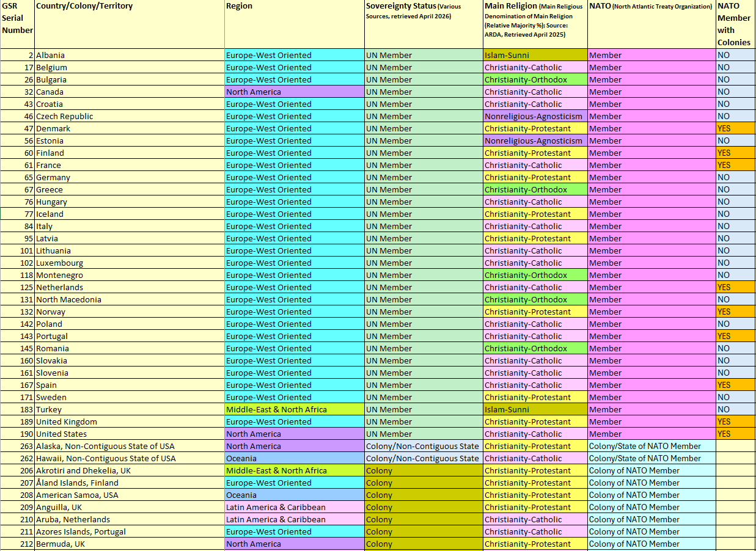Select Denmark's YES colonies cell
The width and height of the screenshot is (756, 551).
(x=736, y=128)
